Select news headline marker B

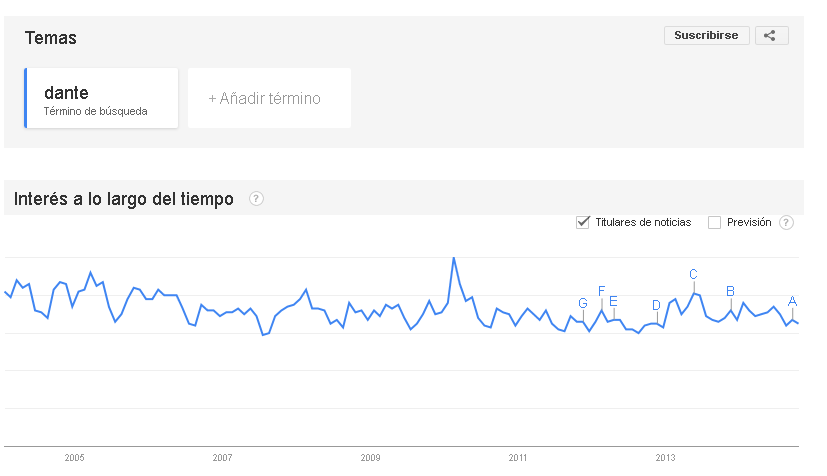[x=730, y=291]
